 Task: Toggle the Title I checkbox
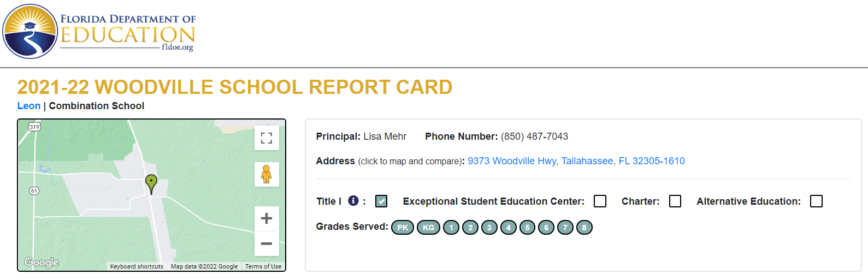(x=381, y=201)
